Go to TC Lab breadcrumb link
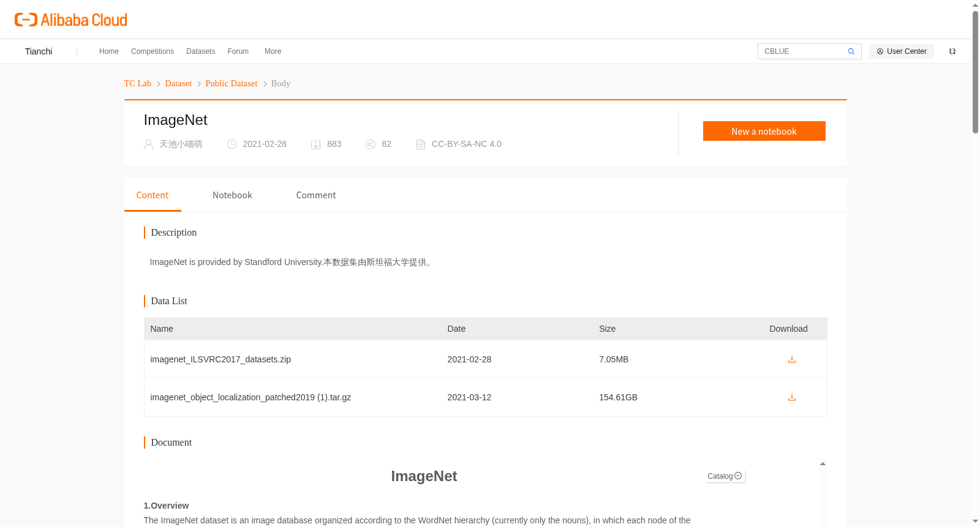 tap(138, 83)
